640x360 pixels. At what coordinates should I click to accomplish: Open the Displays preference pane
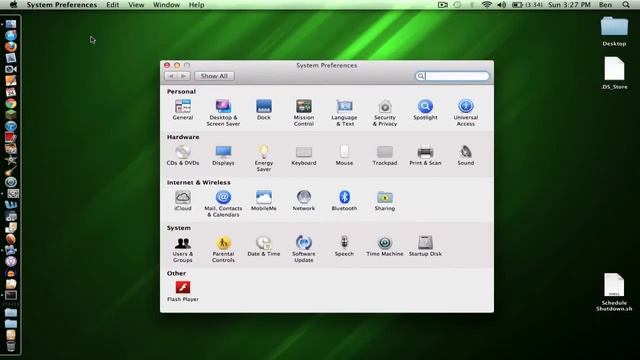click(223, 155)
